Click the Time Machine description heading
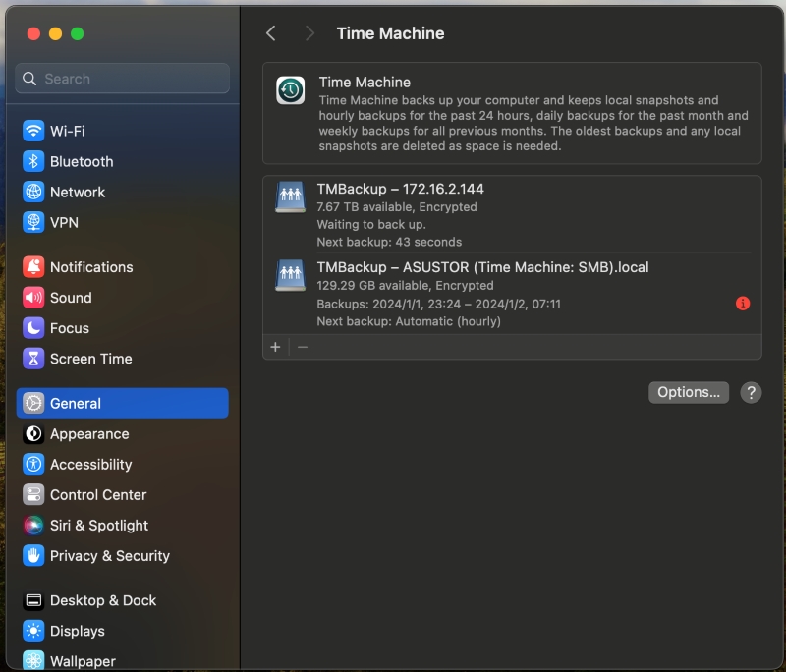 tap(365, 83)
